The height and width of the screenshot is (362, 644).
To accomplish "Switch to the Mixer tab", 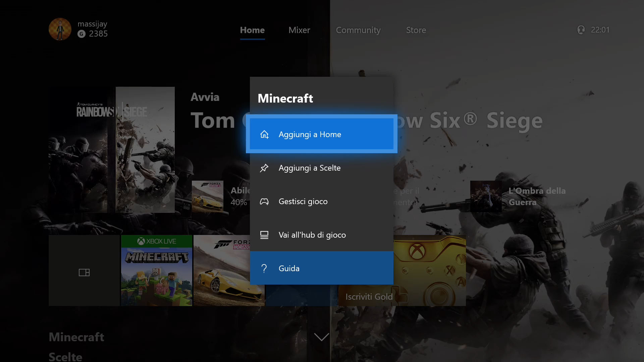I will [299, 30].
